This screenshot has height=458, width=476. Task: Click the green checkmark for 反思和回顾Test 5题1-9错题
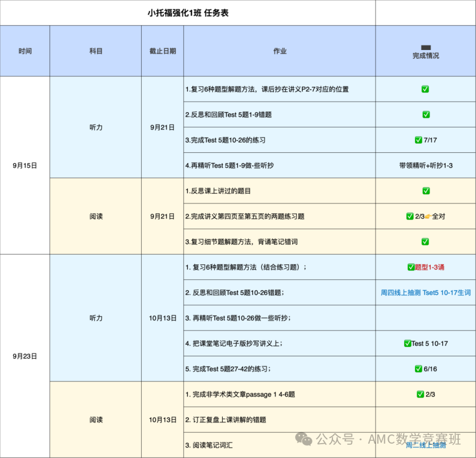(x=426, y=114)
